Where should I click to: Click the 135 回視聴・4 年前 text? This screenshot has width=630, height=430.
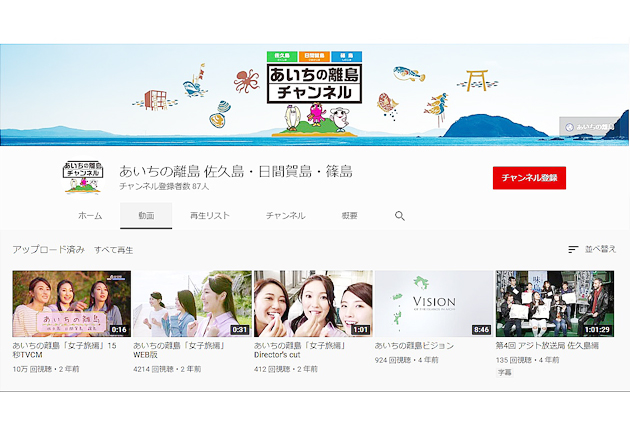click(x=528, y=360)
